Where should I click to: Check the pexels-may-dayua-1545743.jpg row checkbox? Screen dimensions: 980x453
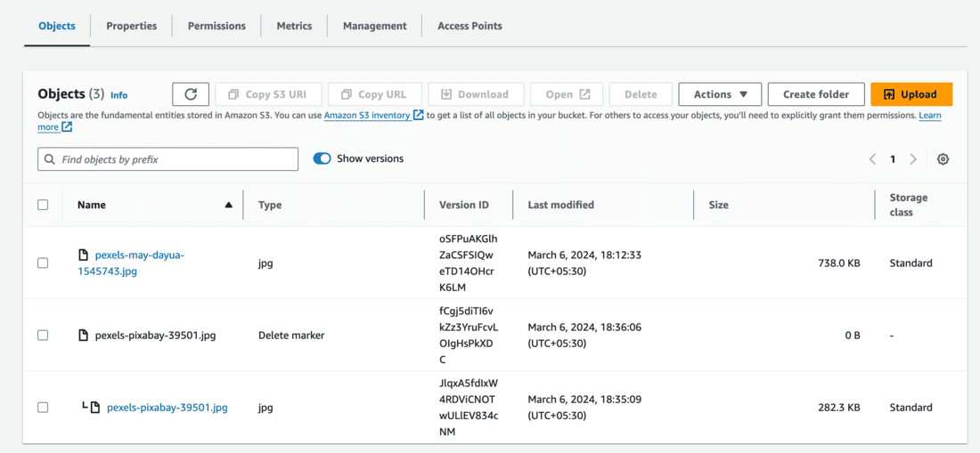pyautogui.click(x=43, y=263)
